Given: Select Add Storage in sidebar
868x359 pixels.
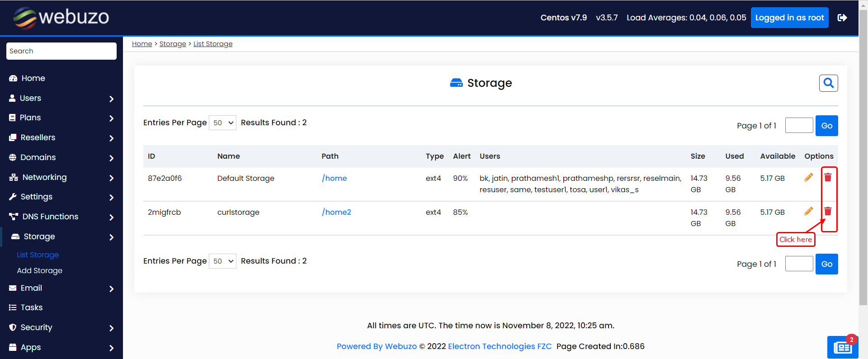Looking at the screenshot, I should click(40, 270).
